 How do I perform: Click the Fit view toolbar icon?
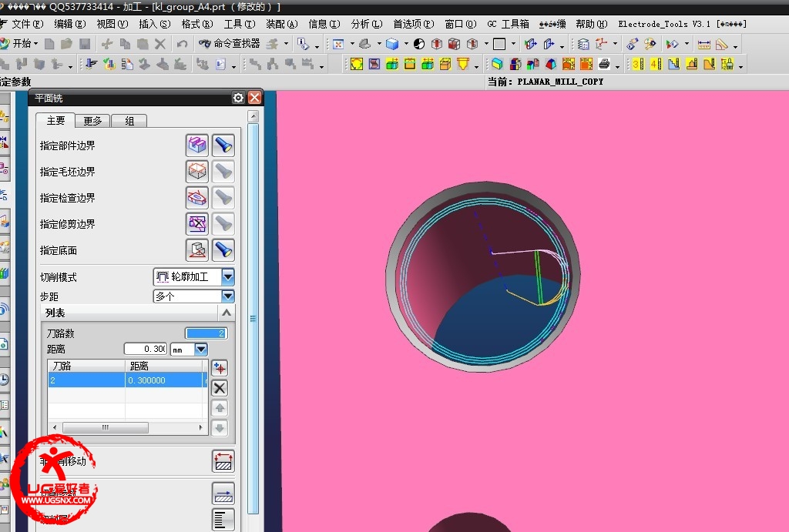(339, 44)
